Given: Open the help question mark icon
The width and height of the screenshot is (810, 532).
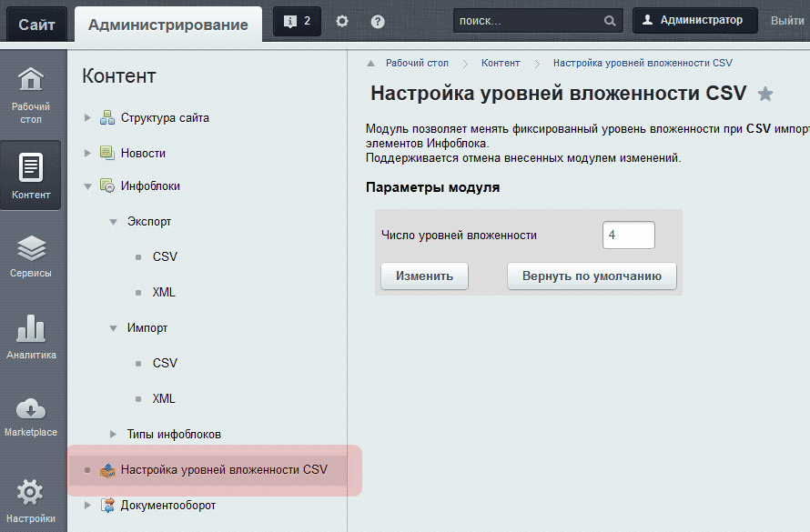Looking at the screenshot, I should (x=378, y=22).
